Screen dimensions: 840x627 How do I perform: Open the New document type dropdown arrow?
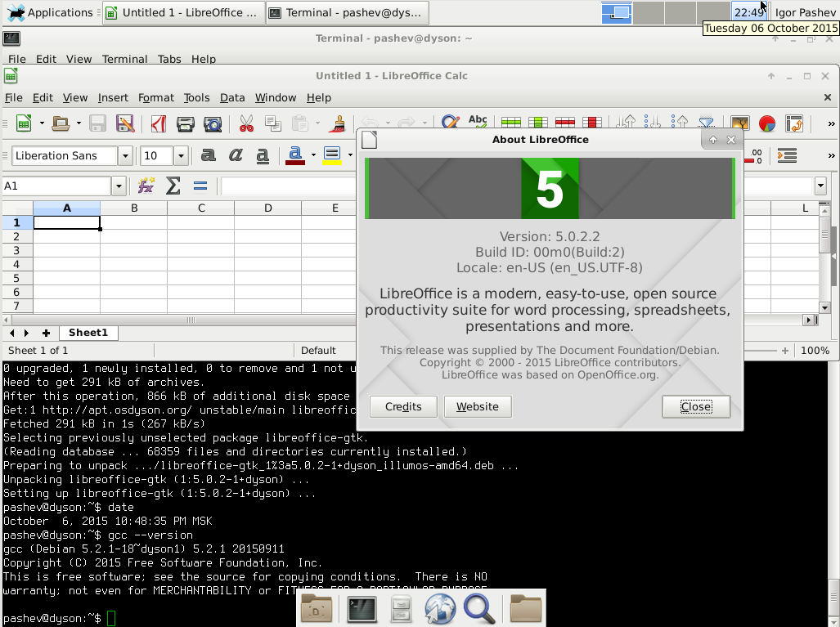42,123
